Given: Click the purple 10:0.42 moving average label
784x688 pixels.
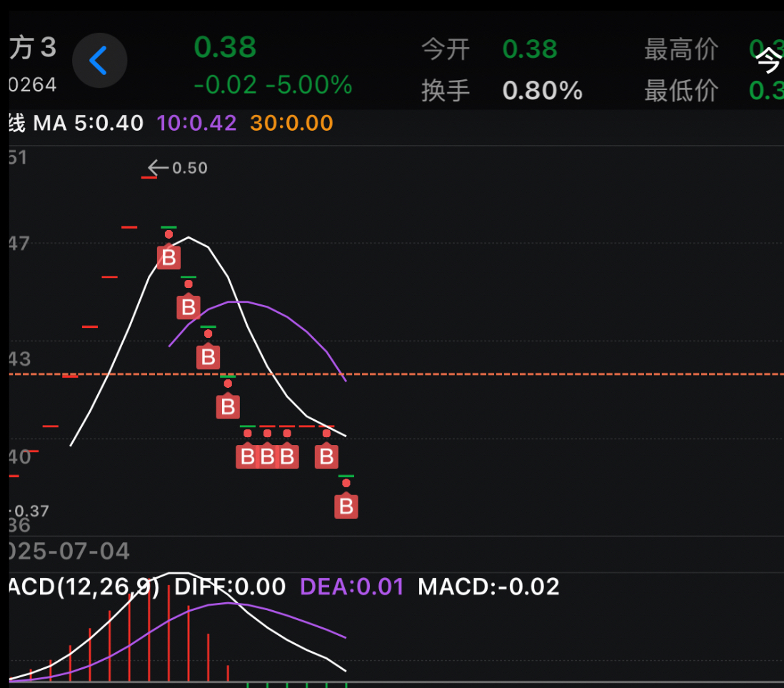Looking at the screenshot, I should [x=196, y=123].
